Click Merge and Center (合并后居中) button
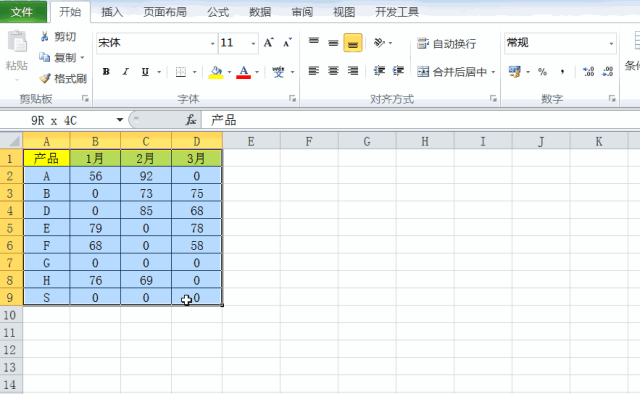Screen dimensions: 640x394 click(x=452, y=72)
